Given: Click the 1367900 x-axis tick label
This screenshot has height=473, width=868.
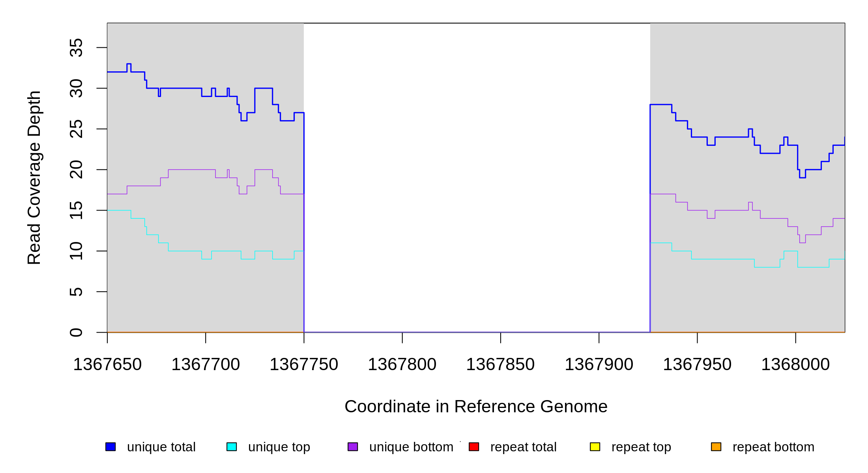Looking at the screenshot, I should point(599,364).
